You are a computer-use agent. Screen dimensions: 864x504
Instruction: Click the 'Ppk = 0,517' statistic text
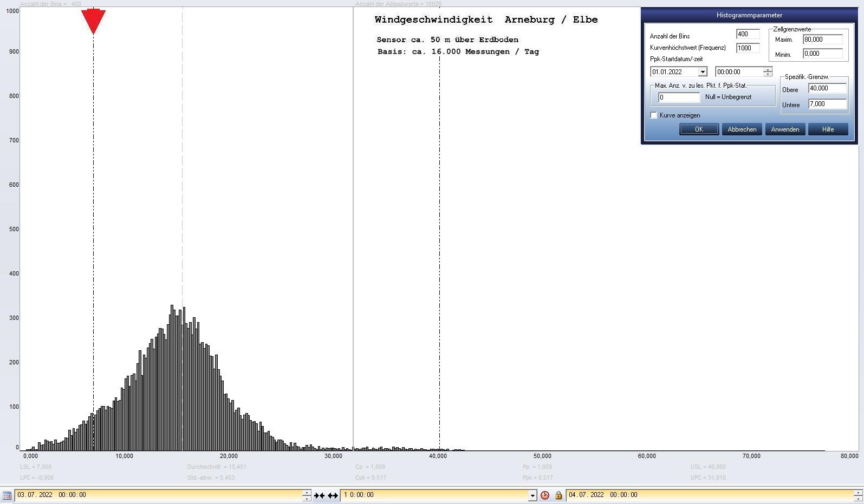tap(538, 477)
